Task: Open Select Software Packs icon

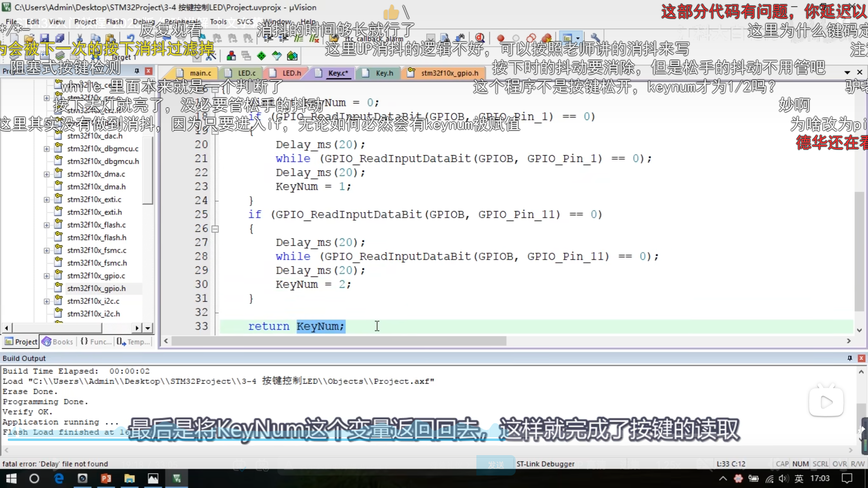Action: coord(277,56)
